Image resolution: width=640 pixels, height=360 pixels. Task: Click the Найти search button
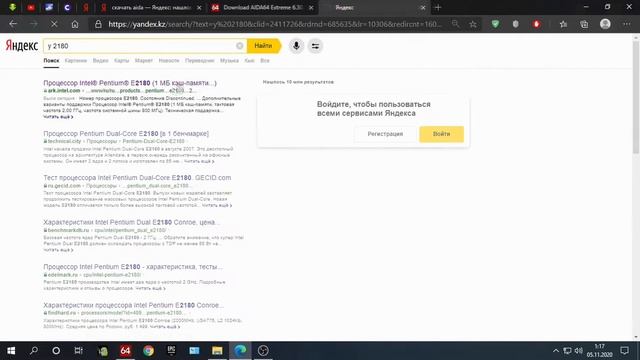tap(263, 46)
